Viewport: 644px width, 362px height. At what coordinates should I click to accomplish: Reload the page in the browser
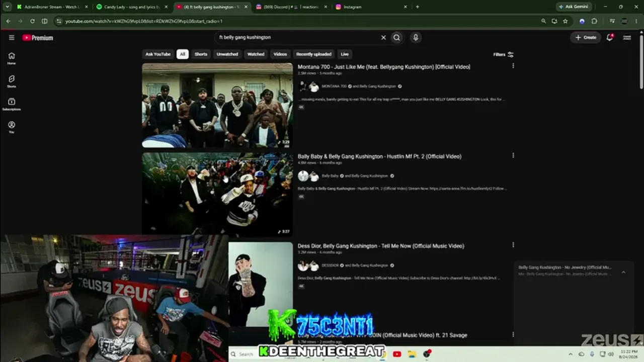click(x=32, y=21)
